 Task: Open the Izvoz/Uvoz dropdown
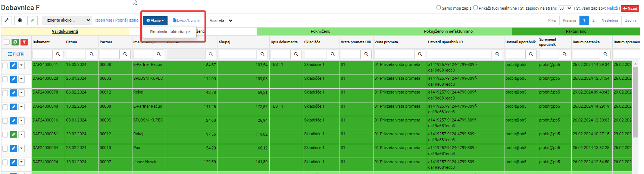pos(186,20)
